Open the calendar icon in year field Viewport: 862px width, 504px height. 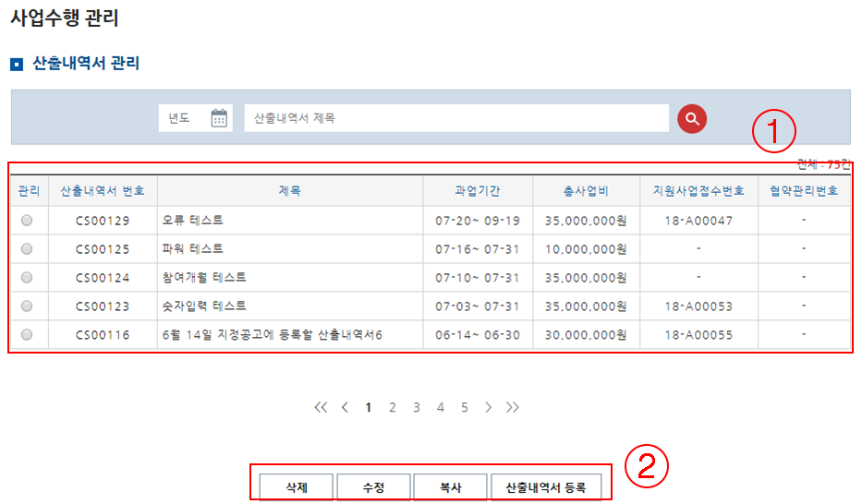[x=219, y=118]
